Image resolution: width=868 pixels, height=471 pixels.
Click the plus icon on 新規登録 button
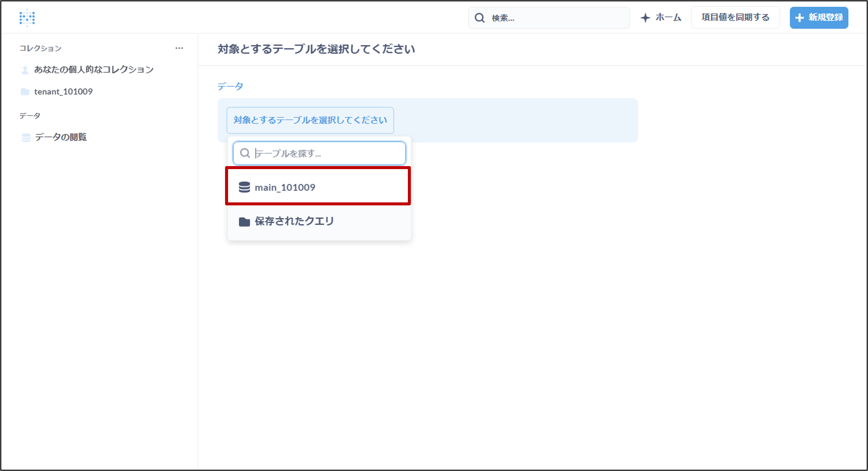point(799,18)
